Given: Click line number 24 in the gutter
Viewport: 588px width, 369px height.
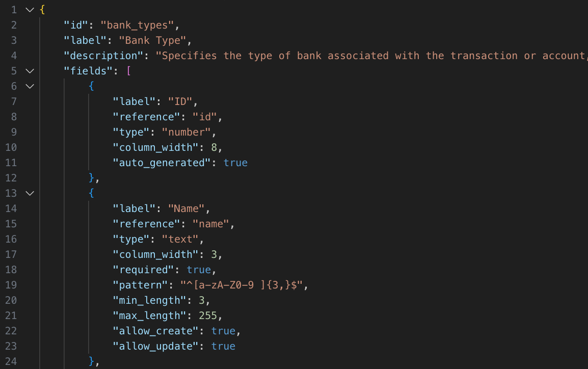Looking at the screenshot, I should pyautogui.click(x=11, y=361).
